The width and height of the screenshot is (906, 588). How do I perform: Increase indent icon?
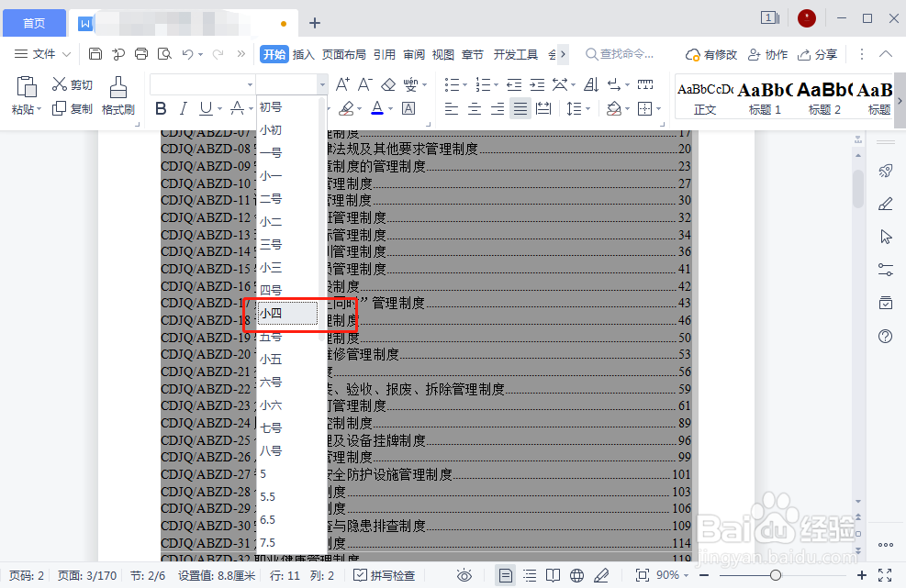(x=537, y=85)
